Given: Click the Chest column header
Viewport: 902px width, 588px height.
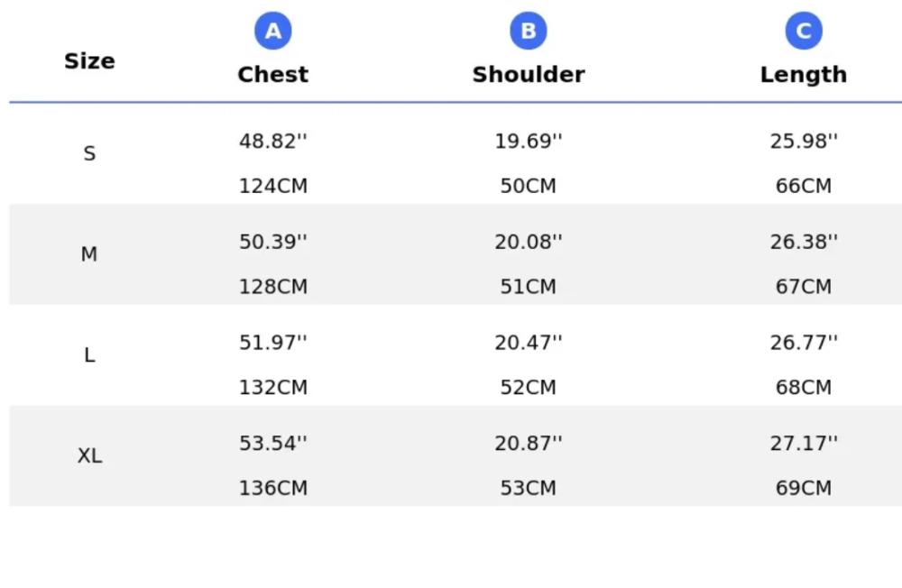Looking at the screenshot, I should coord(272,74).
